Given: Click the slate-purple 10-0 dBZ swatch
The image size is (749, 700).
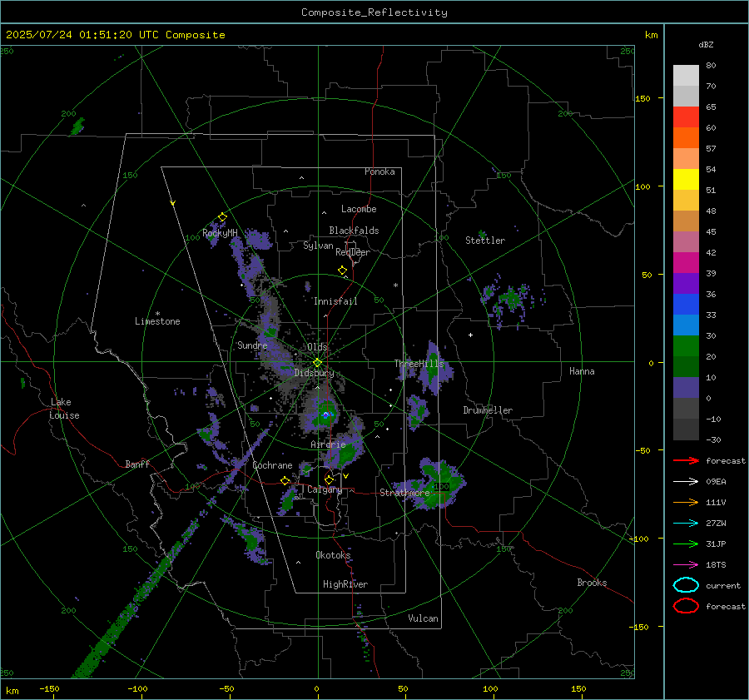Looking at the screenshot, I should [x=686, y=388].
